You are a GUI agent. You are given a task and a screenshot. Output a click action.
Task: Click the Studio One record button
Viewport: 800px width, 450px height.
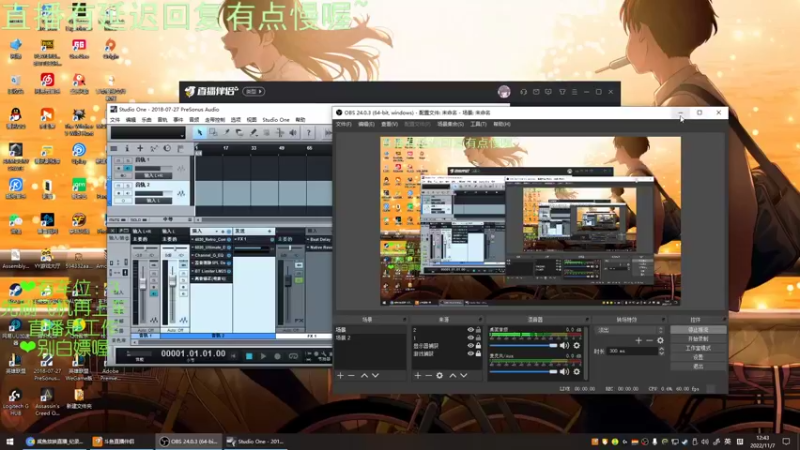click(x=277, y=356)
